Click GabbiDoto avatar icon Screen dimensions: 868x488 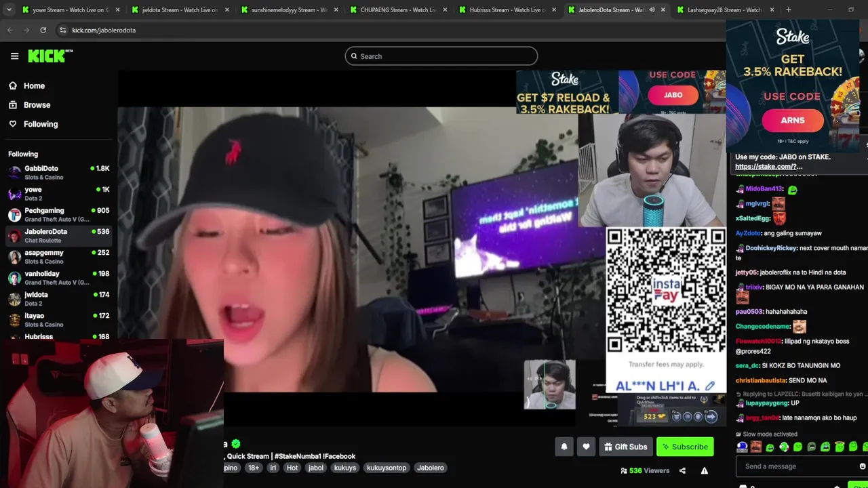coord(14,173)
